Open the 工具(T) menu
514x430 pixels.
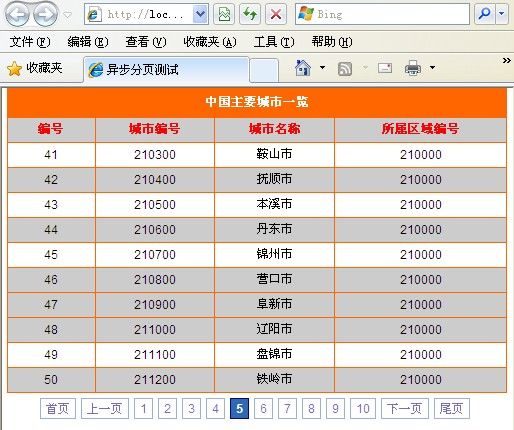tap(274, 42)
